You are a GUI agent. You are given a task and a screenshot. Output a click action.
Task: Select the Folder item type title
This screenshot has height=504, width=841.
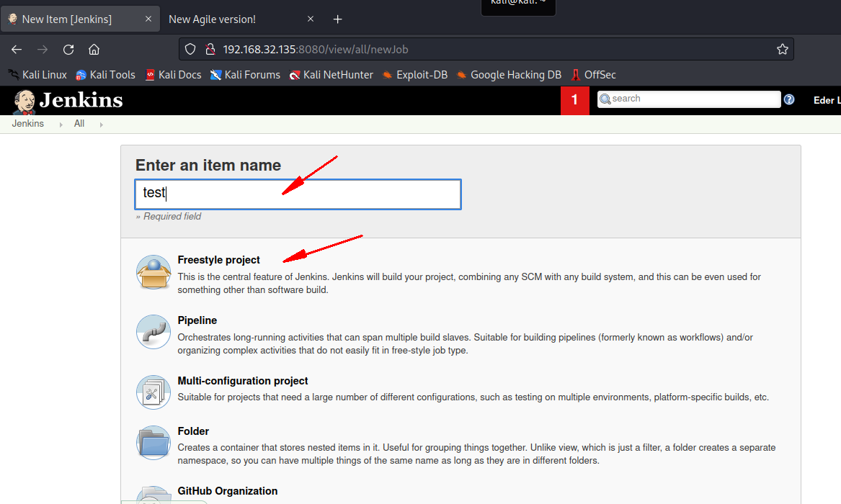click(193, 431)
